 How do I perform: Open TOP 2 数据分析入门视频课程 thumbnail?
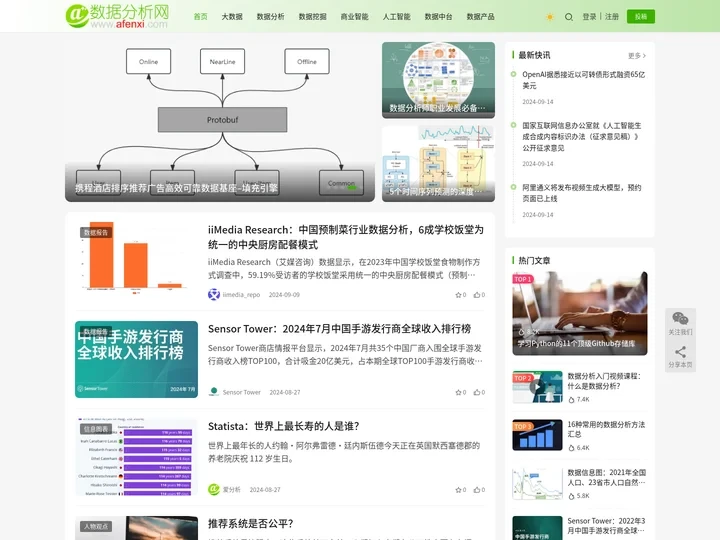pos(537,387)
